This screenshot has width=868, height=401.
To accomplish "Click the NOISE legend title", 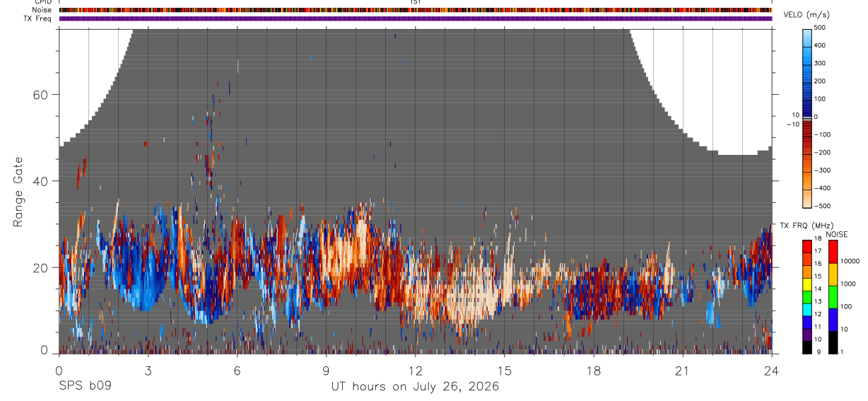I will 836,234.
